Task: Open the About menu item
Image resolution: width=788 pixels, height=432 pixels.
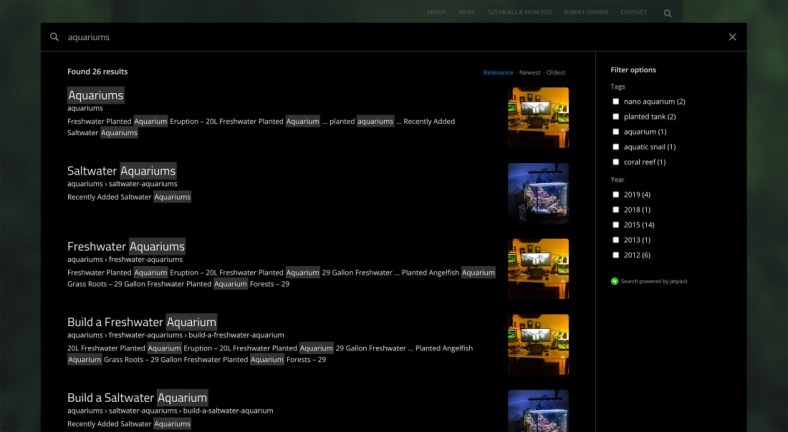Action: pos(436,12)
